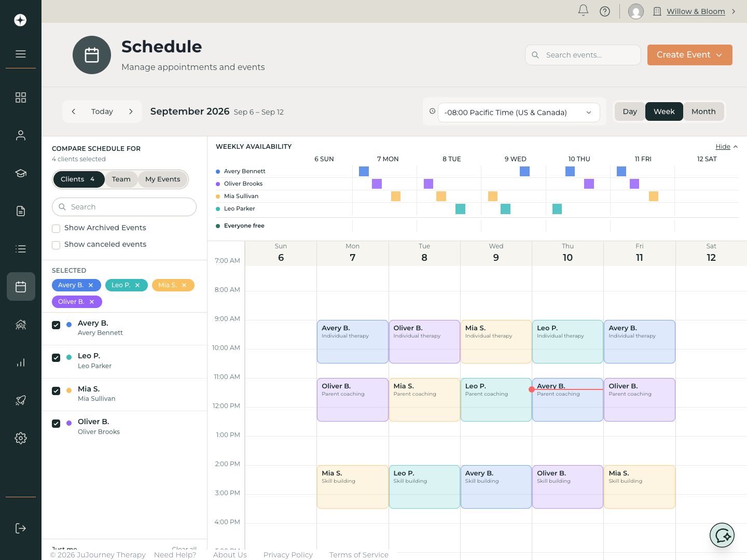747x560 pixels.
Task: Click Avery Bennett's blue Wednesday availability square
Action: pos(524,171)
